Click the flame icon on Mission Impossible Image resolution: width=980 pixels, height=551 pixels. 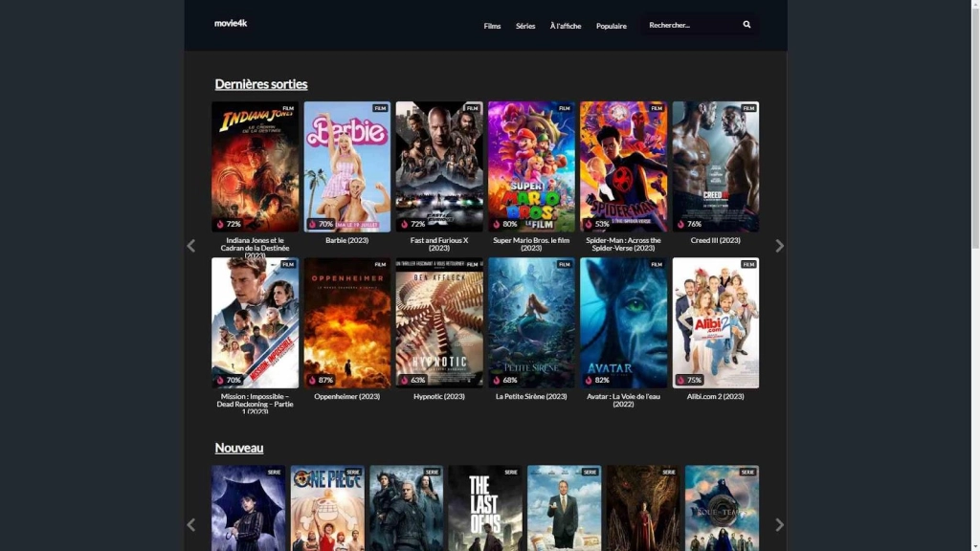220,380
